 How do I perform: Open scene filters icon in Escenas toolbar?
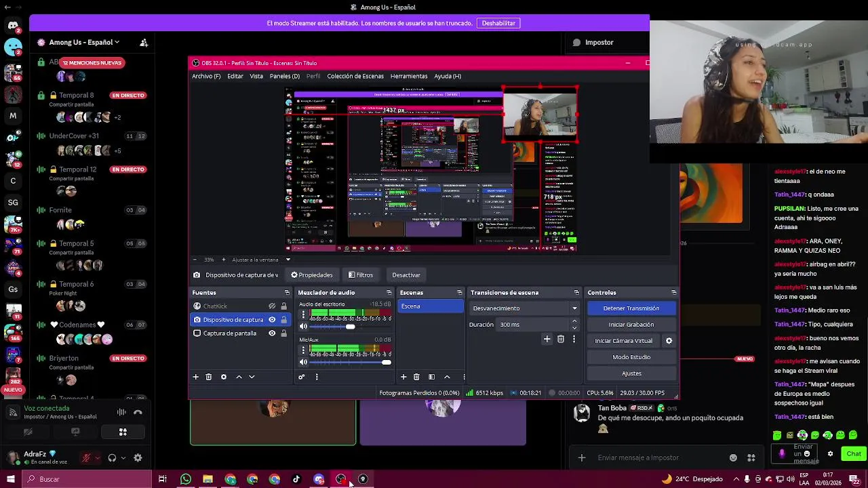(431, 377)
